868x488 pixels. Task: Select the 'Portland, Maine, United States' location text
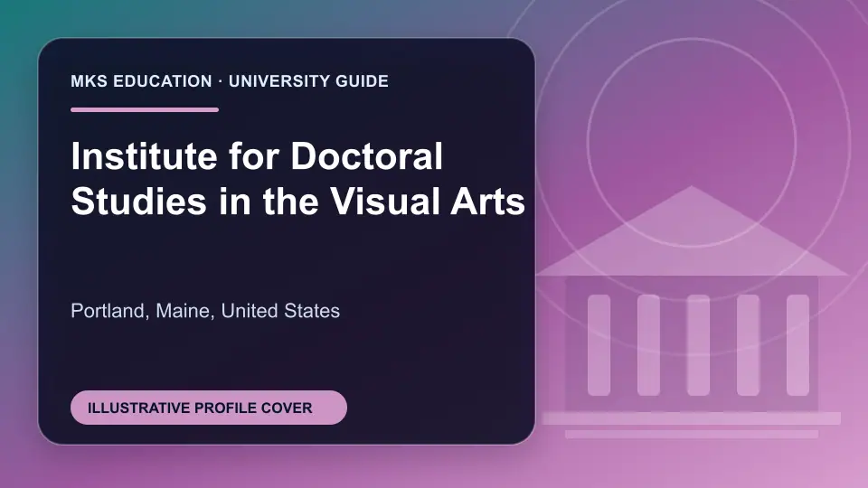click(205, 311)
